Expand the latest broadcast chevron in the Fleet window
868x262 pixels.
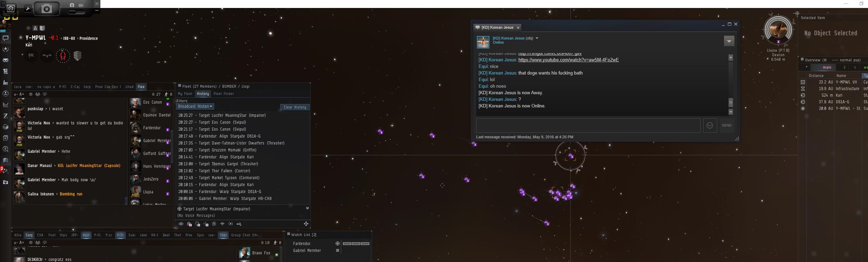307,208
